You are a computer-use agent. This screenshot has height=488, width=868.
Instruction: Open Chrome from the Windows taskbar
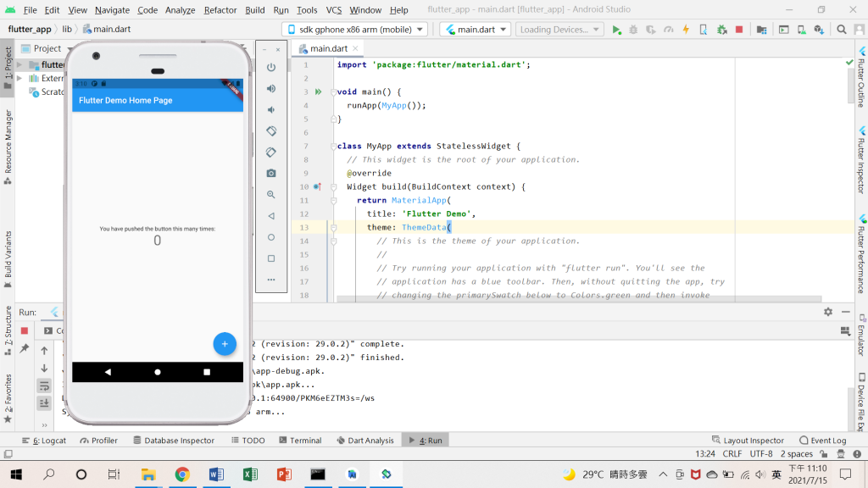point(182,474)
